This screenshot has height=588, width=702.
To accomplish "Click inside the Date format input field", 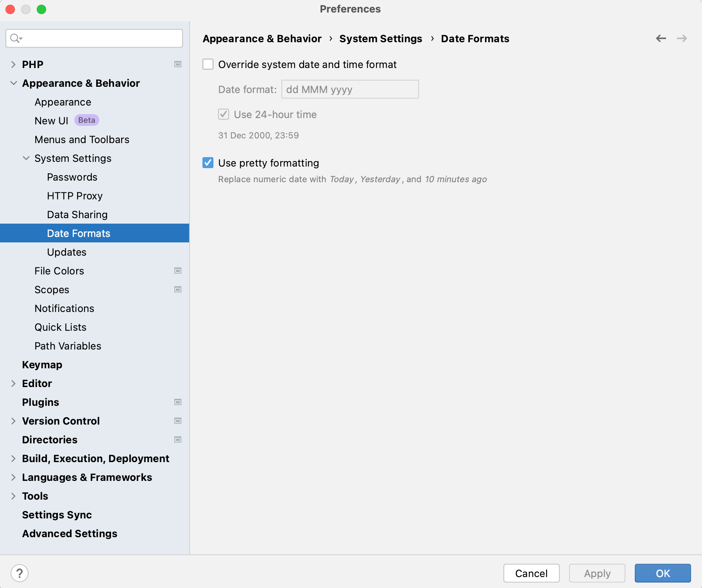I will [350, 89].
